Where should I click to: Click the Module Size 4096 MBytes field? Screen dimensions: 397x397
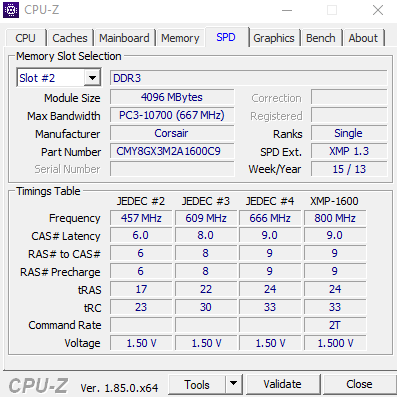[x=172, y=97]
